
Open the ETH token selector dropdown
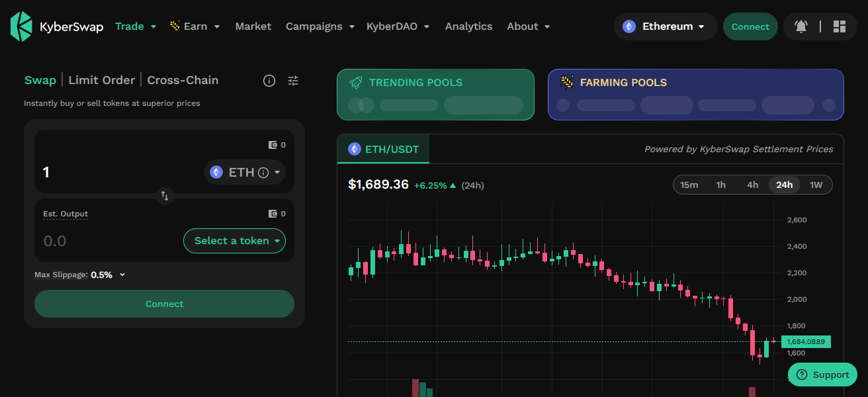click(245, 172)
